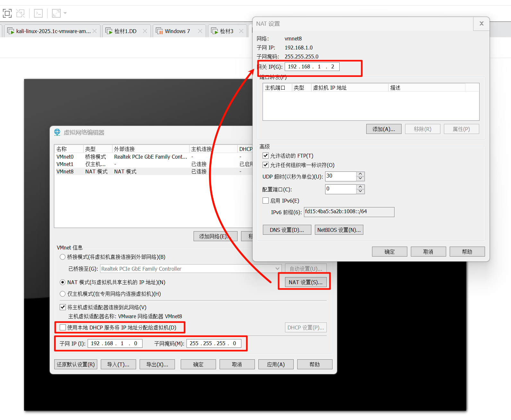The height and width of the screenshot is (420, 511).
Task: Close the kali-linux VM tab
Action: (95, 31)
